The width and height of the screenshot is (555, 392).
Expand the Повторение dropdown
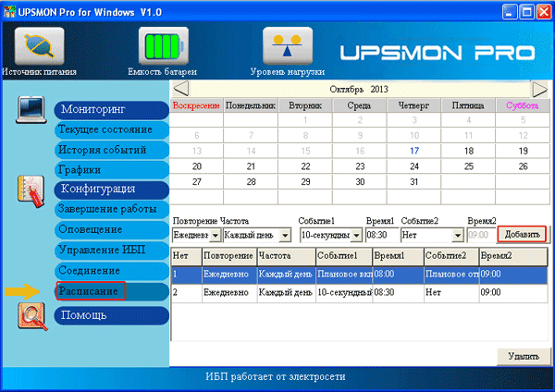pyautogui.click(x=215, y=235)
